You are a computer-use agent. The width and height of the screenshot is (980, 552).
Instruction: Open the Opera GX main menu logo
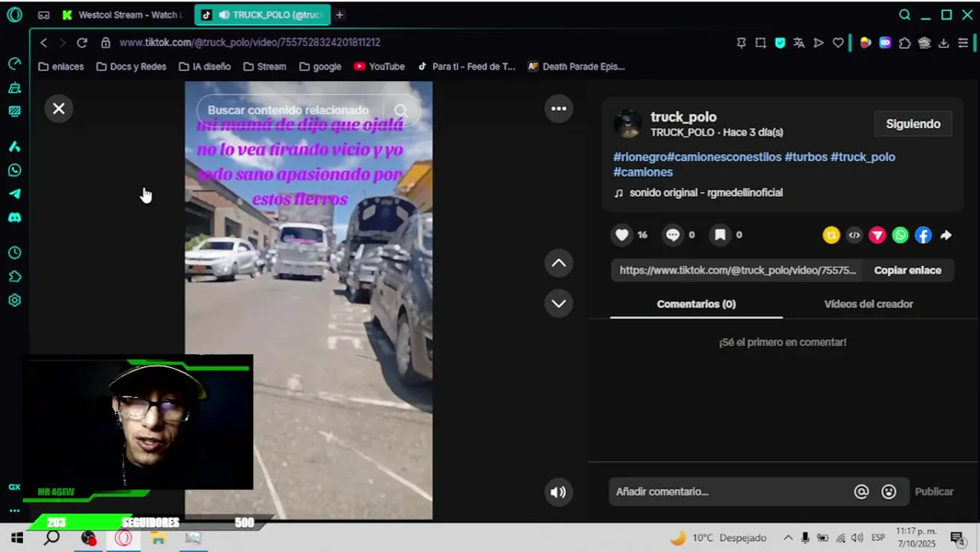coord(14,15)
